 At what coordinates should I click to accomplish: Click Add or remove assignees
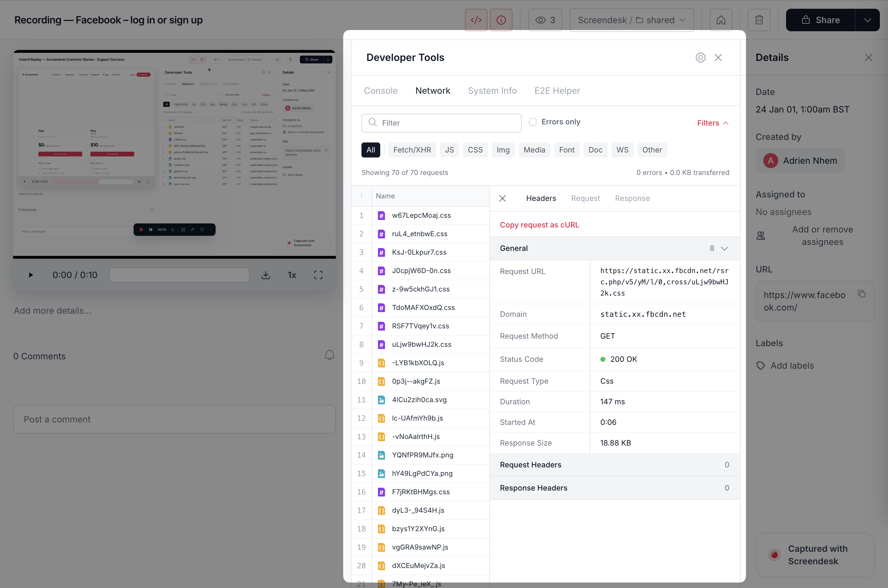click(x=822, y=236)
